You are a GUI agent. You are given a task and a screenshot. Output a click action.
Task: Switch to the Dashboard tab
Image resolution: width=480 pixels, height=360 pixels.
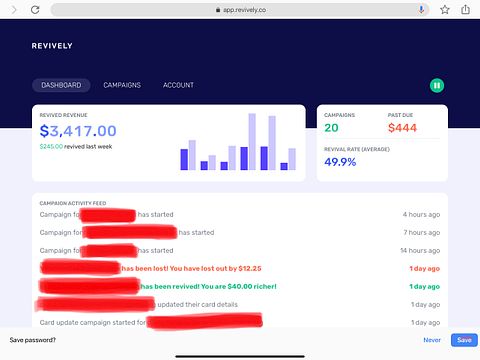61,85
